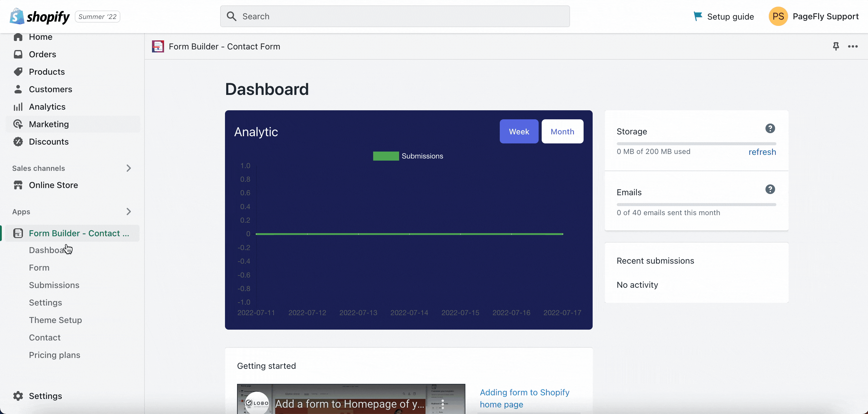Click the Online Store shop icon
The image size is (868, 414).
(x=18, y=185)
